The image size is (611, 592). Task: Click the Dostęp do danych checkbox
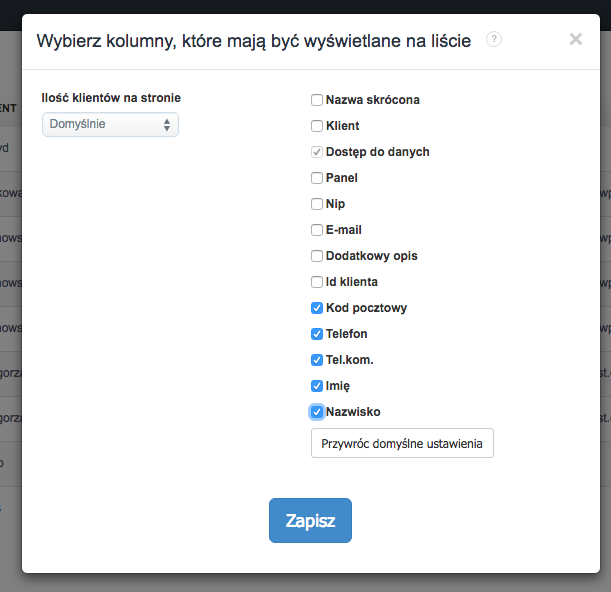coord(317,152)
